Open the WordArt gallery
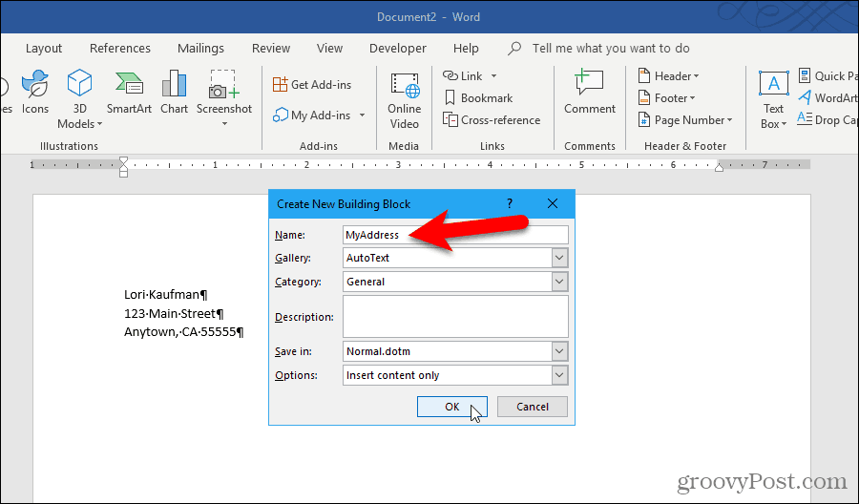Screen dimensions: 859x504 click(828, 98)
